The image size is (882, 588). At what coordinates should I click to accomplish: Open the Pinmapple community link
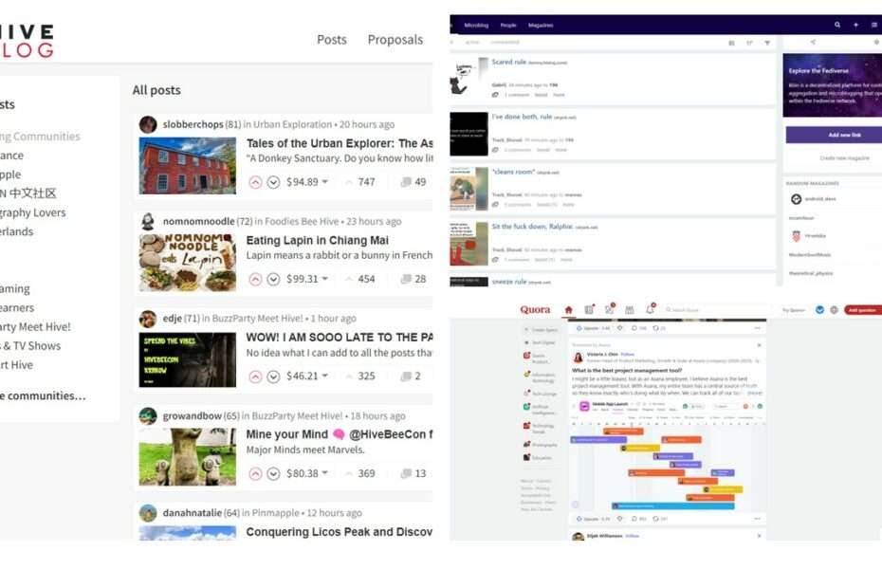pyautogui.click(x=276, y=513)
